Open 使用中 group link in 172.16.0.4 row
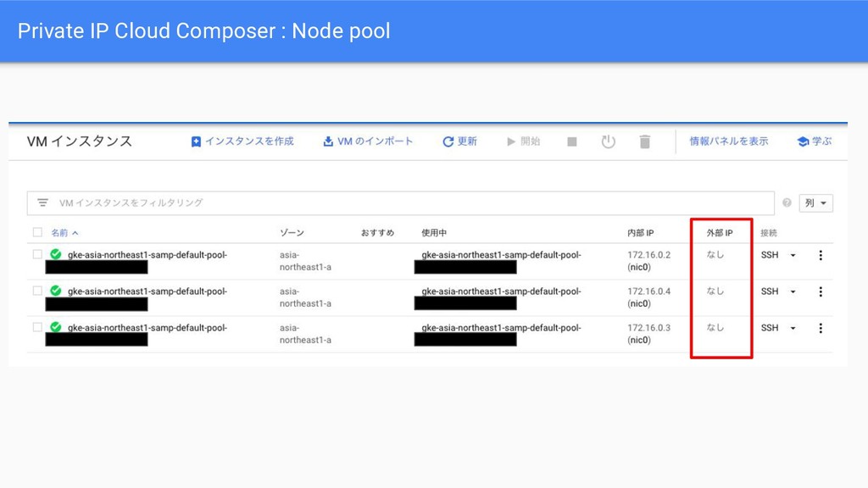Image resolution: width=868 pixels, height=488 pixels. [x=501, y=291]
